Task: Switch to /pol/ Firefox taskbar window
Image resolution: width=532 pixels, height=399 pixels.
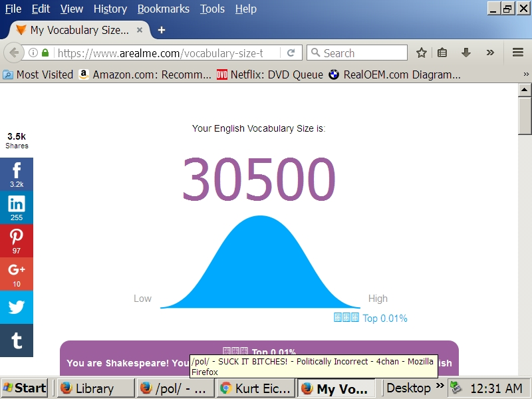Action: coord(175,388)
